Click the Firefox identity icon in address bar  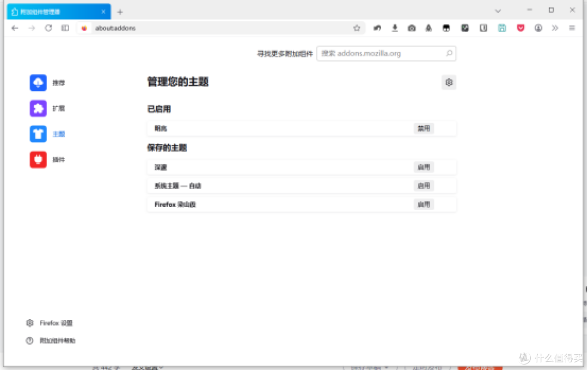[x=84, y=28]
